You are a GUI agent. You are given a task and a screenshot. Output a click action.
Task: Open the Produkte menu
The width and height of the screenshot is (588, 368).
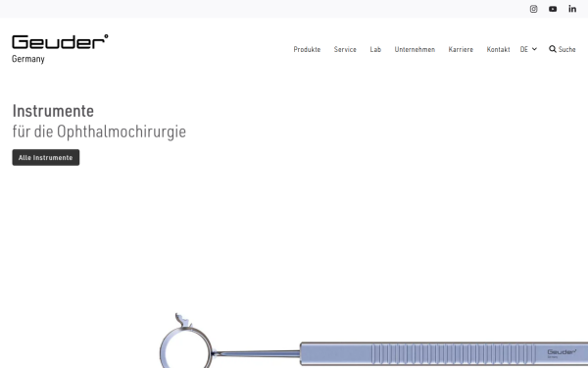(x=307, y=49)
